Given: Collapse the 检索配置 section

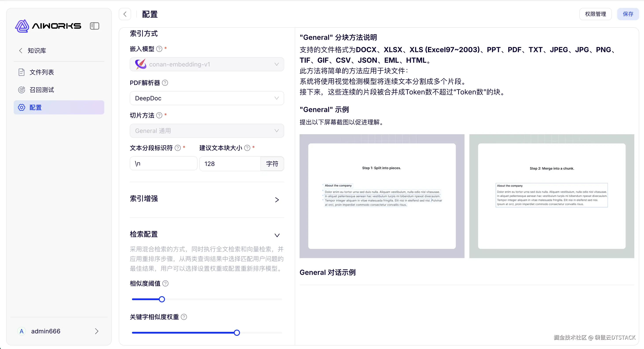Looking at the screenshot, I should [277, 235].
